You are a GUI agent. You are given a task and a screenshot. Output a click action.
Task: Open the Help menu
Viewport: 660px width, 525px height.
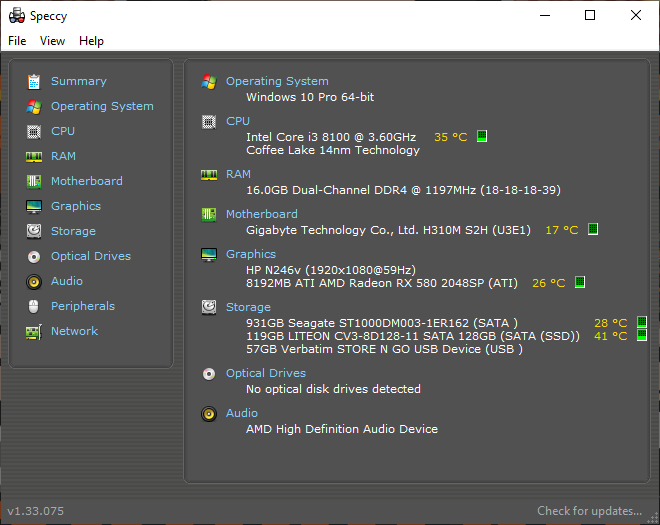(91, 41)
